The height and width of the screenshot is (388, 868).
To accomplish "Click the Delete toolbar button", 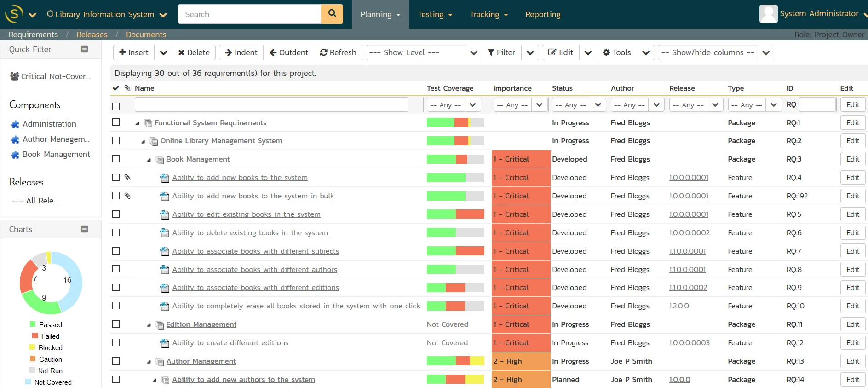I will pyautogui.click(x=194, y=52).
